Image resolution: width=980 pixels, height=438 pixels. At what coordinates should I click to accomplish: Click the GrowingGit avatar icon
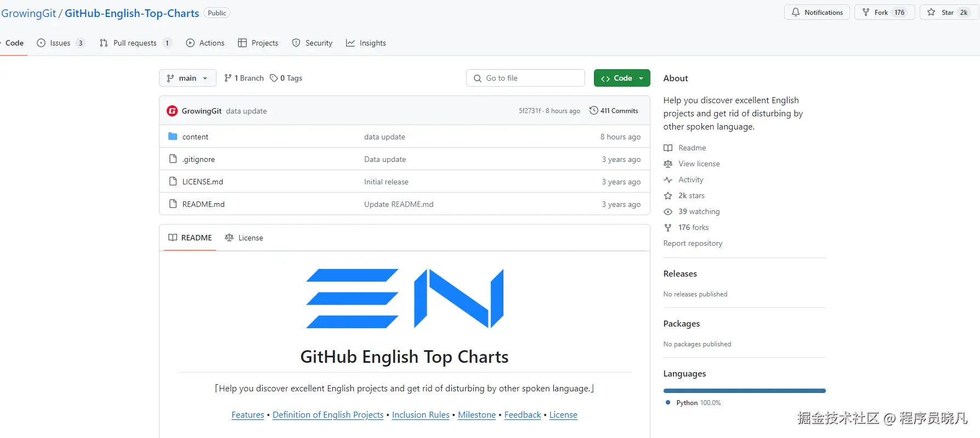(172, 111)
